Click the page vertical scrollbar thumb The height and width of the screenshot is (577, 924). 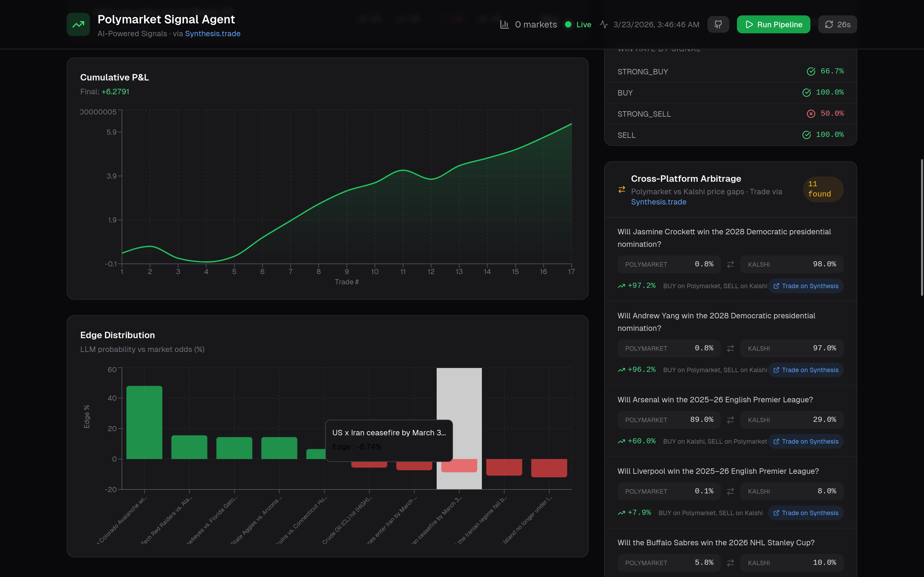click(x=922, y=228)
